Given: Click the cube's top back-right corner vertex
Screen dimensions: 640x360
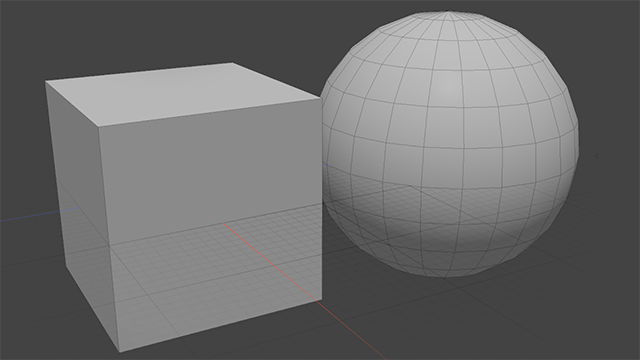Looking at the screenshot, I should (x=232, y=63).
